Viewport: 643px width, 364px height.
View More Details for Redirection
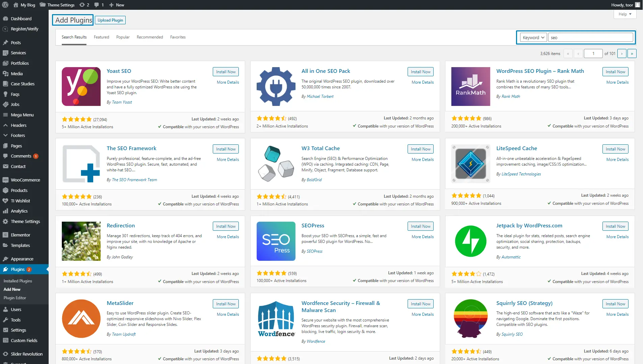tap(228, 237)
